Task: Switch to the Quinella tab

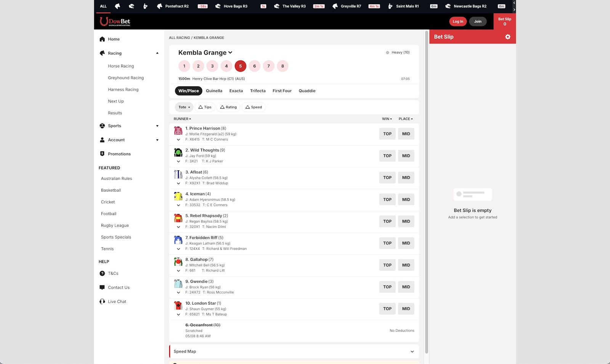Action: [214, 91]
